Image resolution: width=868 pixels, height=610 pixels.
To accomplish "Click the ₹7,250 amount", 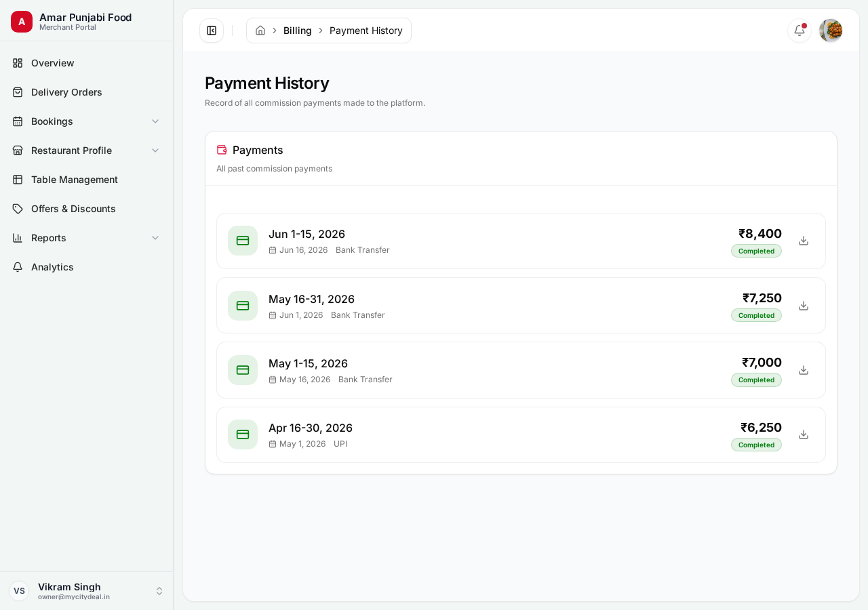I will click(x=762, y=298).
